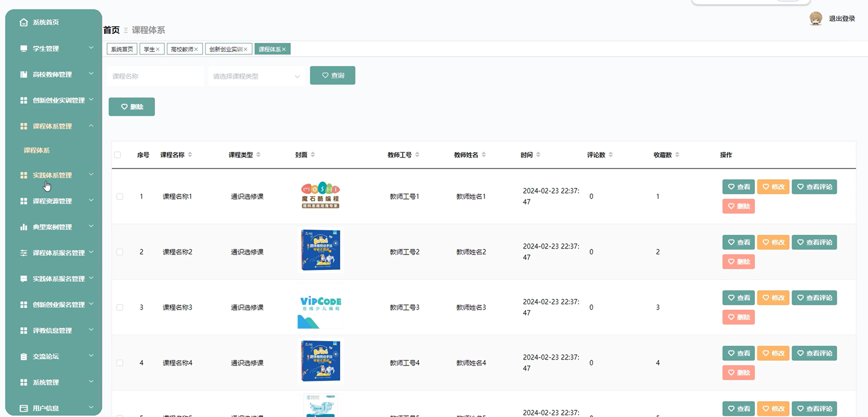
Task: Open the VIPCODE cover thumbnail
Action: [x=321, y=306]
